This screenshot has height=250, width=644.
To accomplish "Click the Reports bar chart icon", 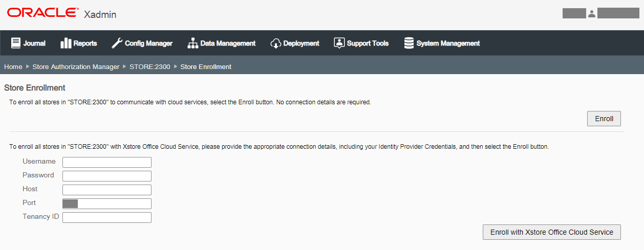I will click(66, 43).
